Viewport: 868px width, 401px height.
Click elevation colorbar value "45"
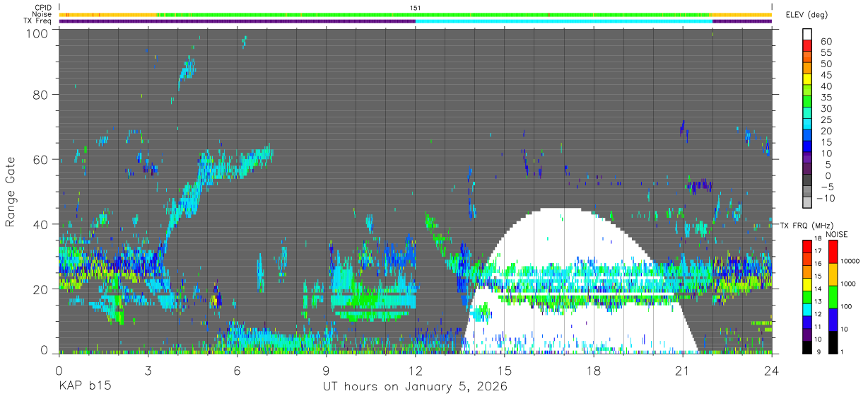pyautogui.click(x=826, y=76)
